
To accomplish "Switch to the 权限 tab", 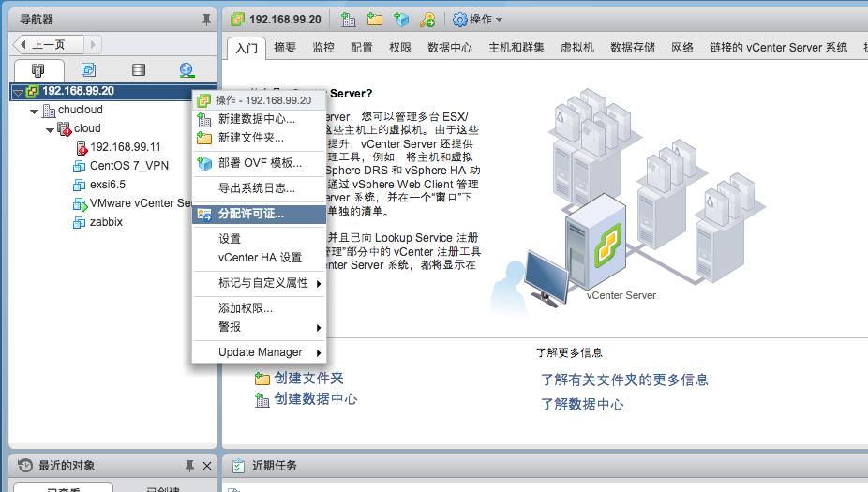I will 400,48.
